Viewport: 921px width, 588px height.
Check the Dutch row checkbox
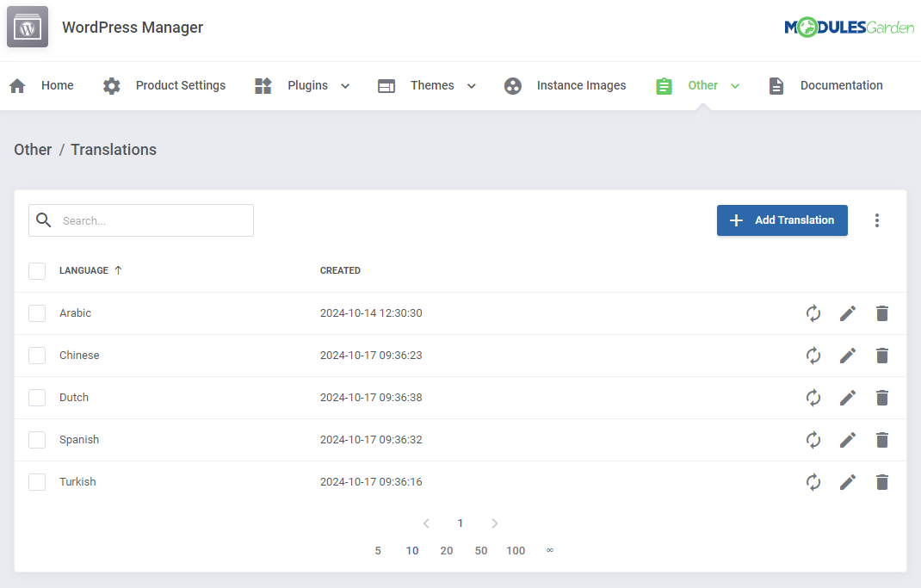coord(37,398)
